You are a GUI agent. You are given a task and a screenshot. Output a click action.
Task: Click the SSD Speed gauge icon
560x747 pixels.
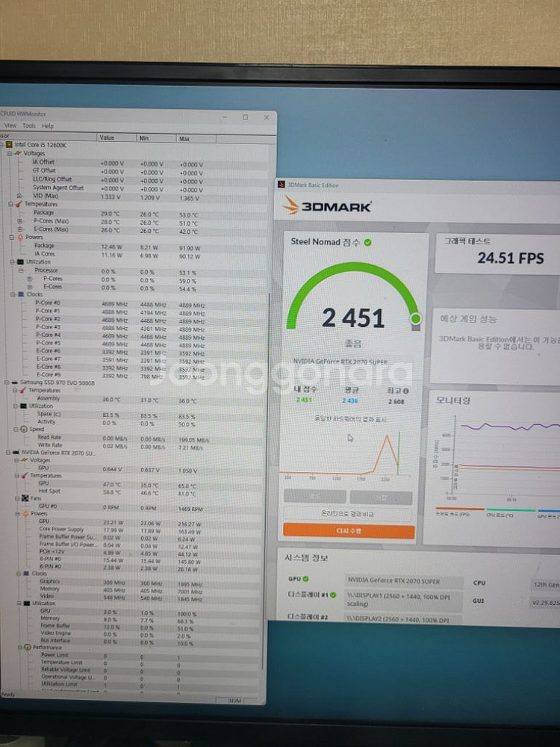24,430
